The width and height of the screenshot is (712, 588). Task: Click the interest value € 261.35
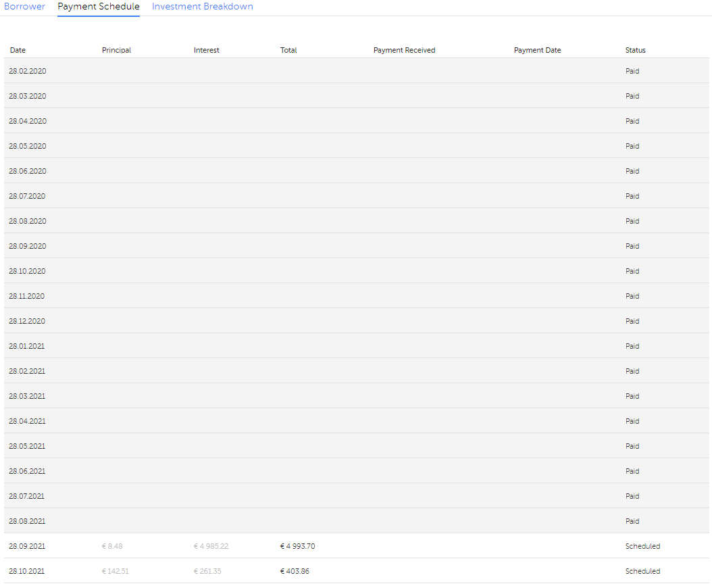pos(207,571)
